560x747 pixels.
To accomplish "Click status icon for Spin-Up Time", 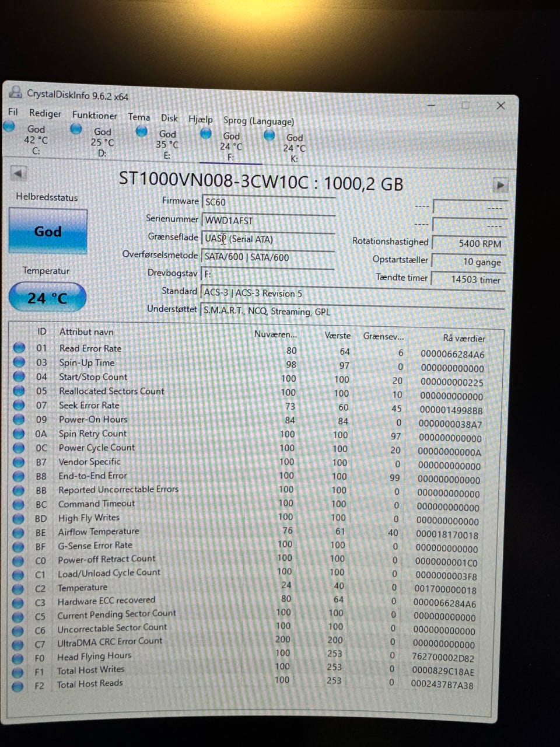I will click(19, 362).
